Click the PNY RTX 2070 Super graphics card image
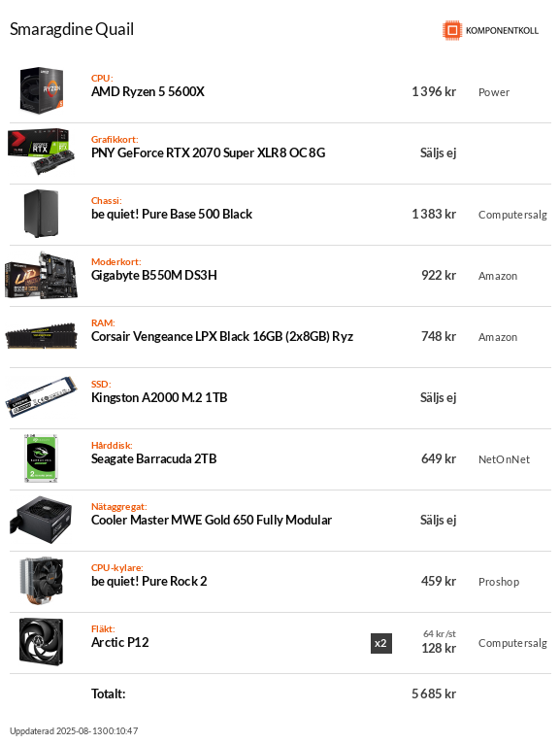Screen dimensions: 560x744 coord(42,152)
